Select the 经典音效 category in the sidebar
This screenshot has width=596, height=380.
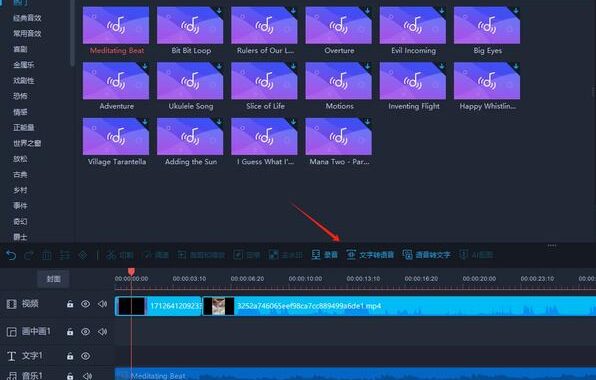click(27, 18)
